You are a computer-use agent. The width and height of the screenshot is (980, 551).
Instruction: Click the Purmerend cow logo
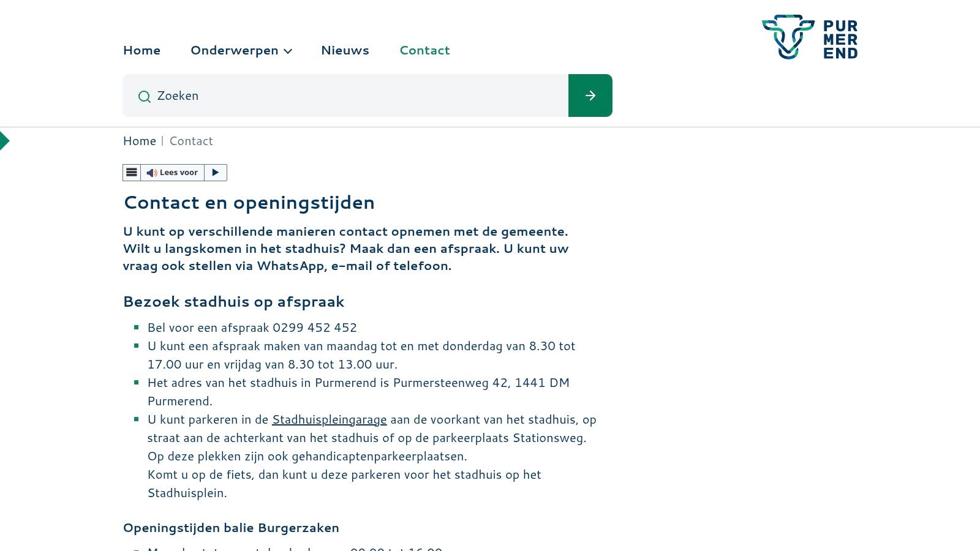click(x=789, y=37)
